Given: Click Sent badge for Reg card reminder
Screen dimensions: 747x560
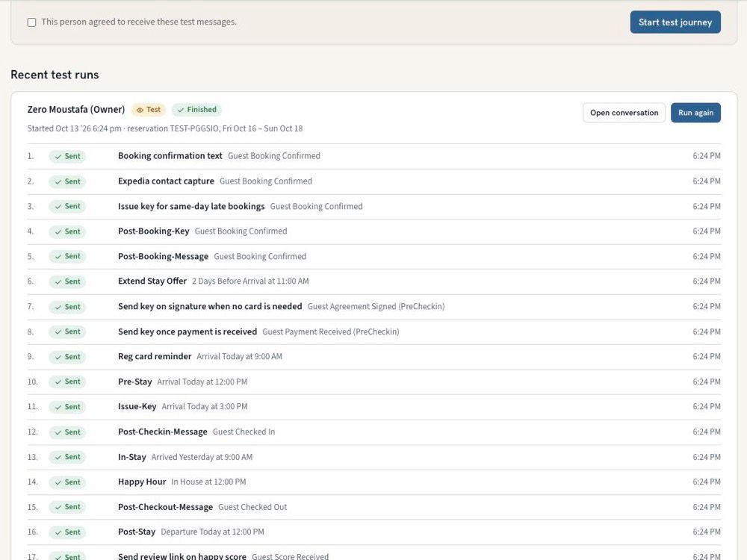Looking at the screenshot, I should click(x=67, y=357).
